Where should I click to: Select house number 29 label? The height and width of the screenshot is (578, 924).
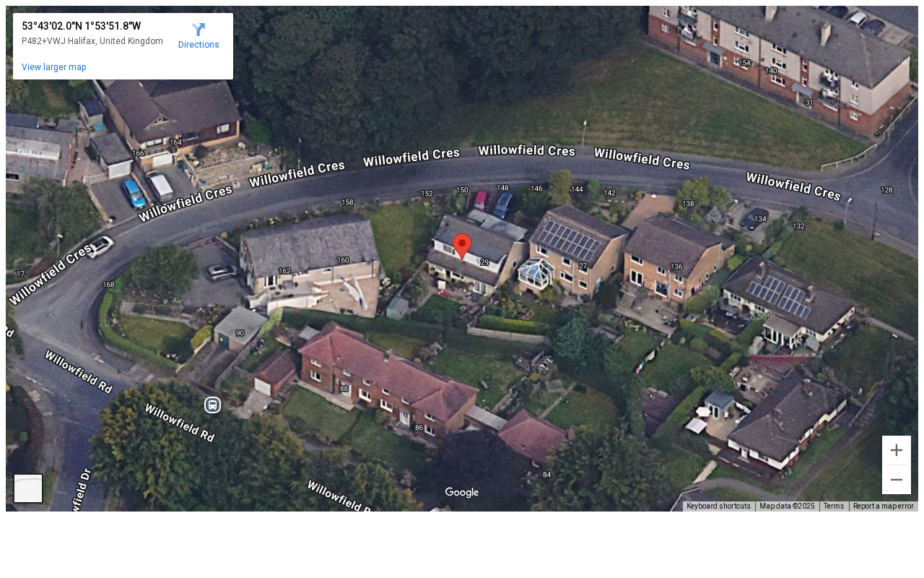coord(484,262)
